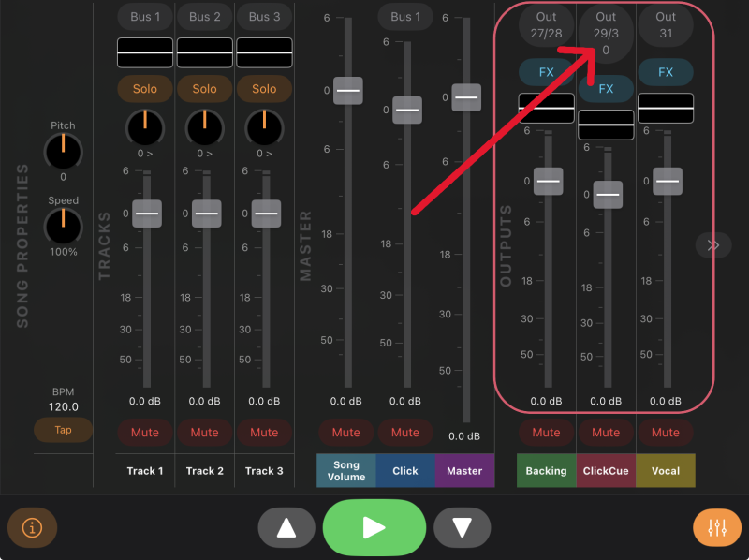Mute the ClickCue output

606,433
